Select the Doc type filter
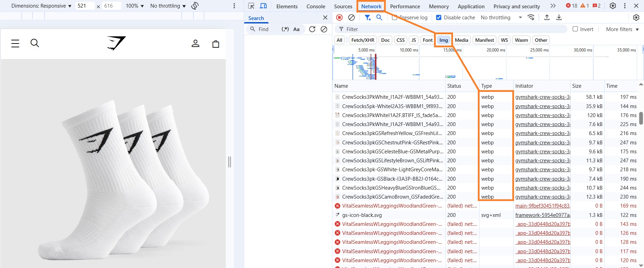The height and width of the screenshot is (268, 644). point(385,40)
